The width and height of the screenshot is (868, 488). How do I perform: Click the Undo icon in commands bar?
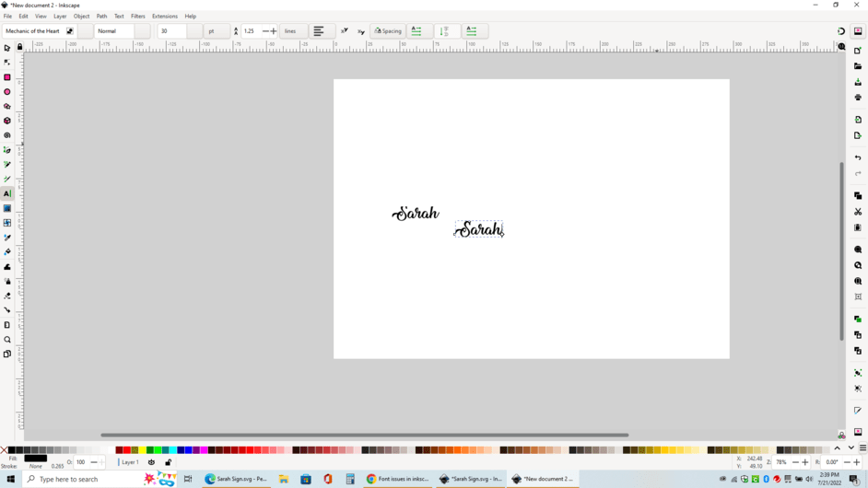click(858, 157)
